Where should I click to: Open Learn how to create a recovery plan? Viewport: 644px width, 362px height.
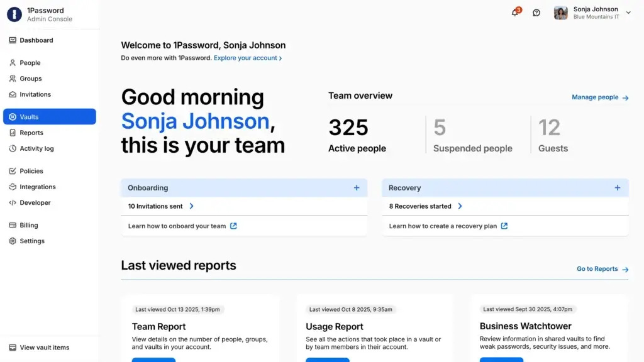tap(443, 226)
